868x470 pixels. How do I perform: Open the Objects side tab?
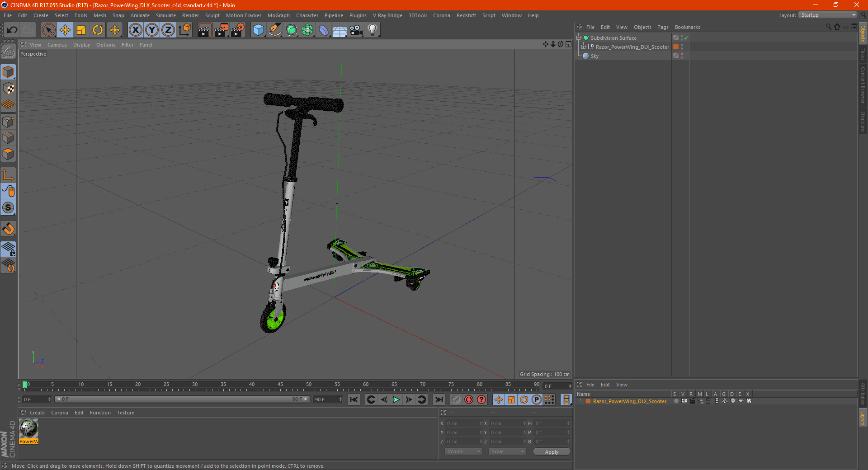pyautogui.click(x=863, y=33)
